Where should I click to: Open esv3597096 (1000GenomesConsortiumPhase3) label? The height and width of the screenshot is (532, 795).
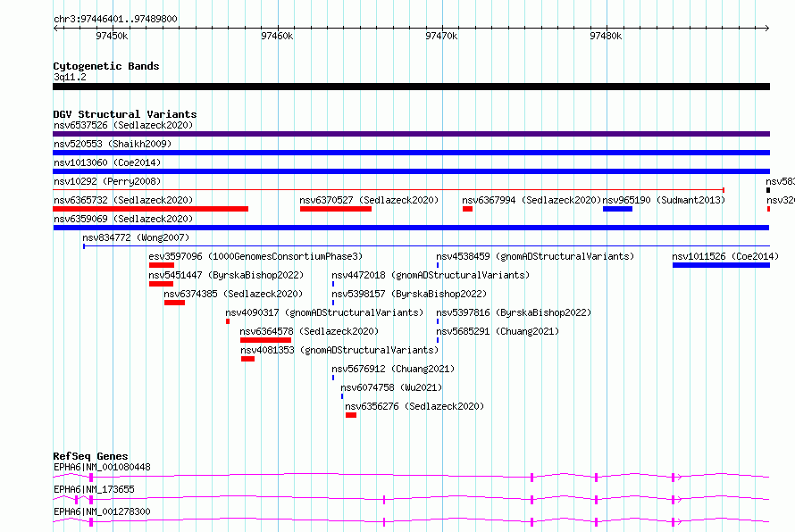pyautogui.click(x=255, y=256)
